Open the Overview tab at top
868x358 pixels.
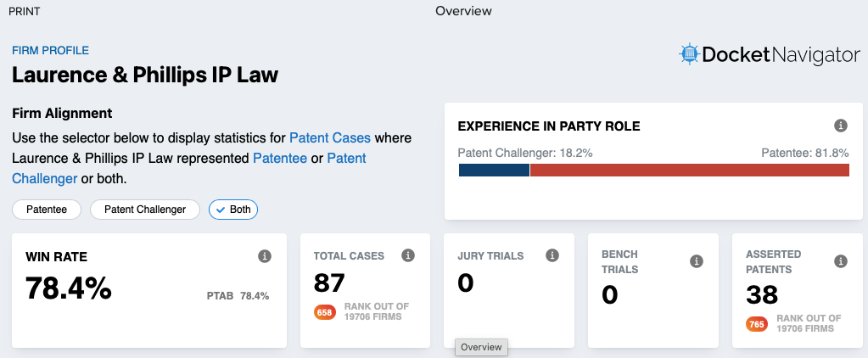[x=463, y=10]
